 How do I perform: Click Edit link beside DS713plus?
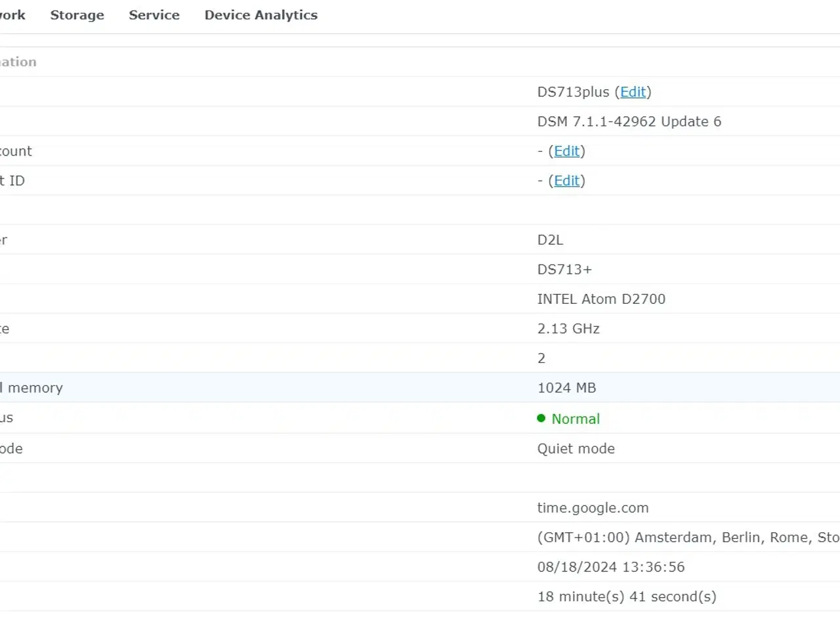tap(633, 92)
